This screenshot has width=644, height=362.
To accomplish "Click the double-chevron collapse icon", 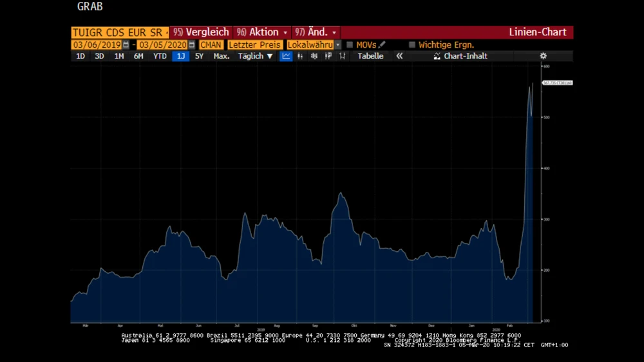I will point(399,56).
